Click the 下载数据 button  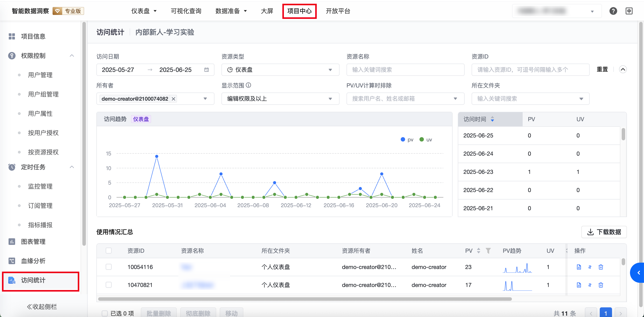click(604, 232)
